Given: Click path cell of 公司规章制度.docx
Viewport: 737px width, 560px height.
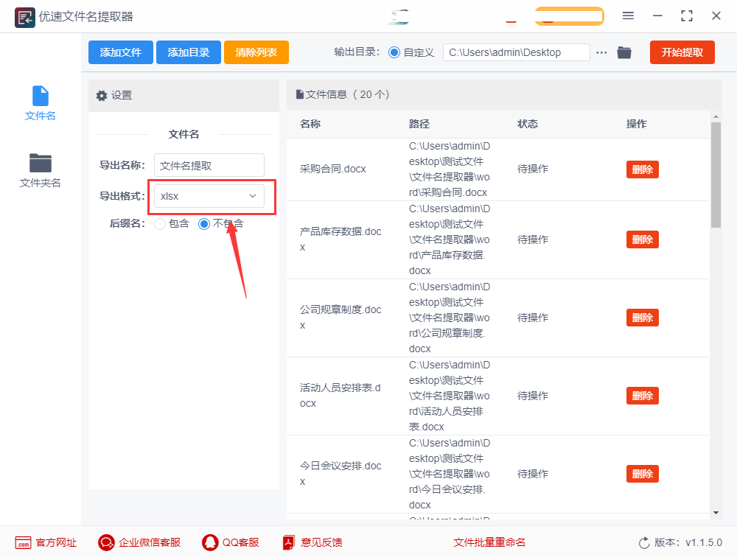Looking at the screenshot, I should [450, 318].
